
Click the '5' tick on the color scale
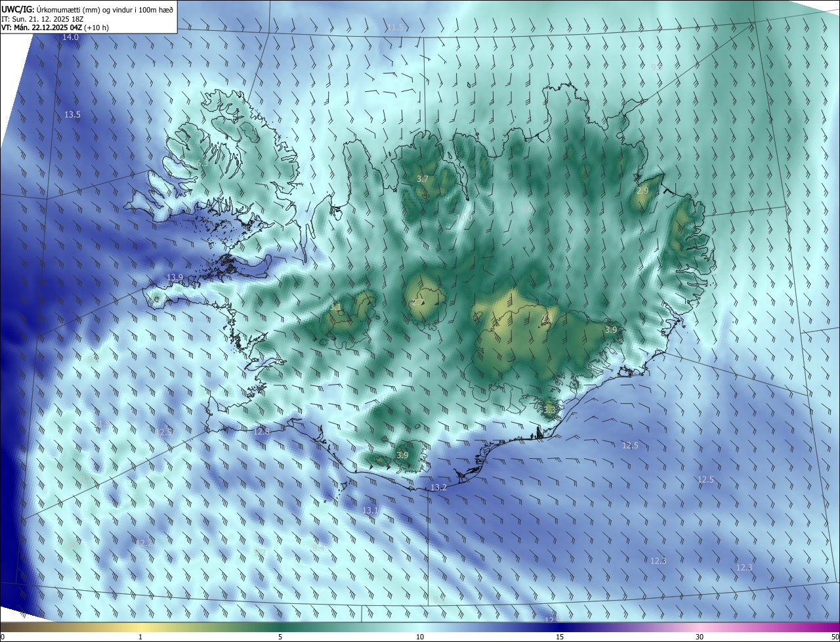[280, 637]
